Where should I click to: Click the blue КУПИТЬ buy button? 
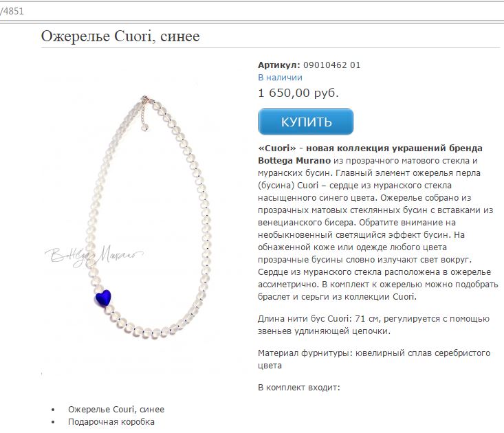[306, 122]
